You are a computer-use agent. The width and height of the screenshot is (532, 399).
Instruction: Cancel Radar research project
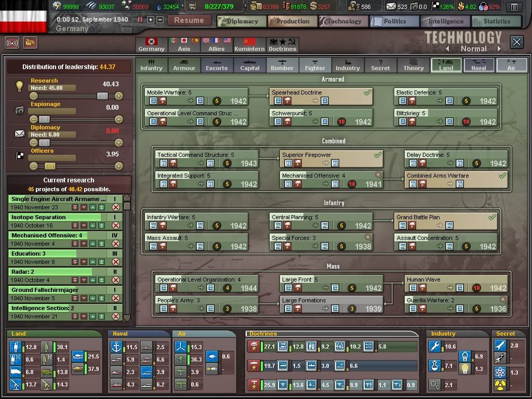pos(116,280)
